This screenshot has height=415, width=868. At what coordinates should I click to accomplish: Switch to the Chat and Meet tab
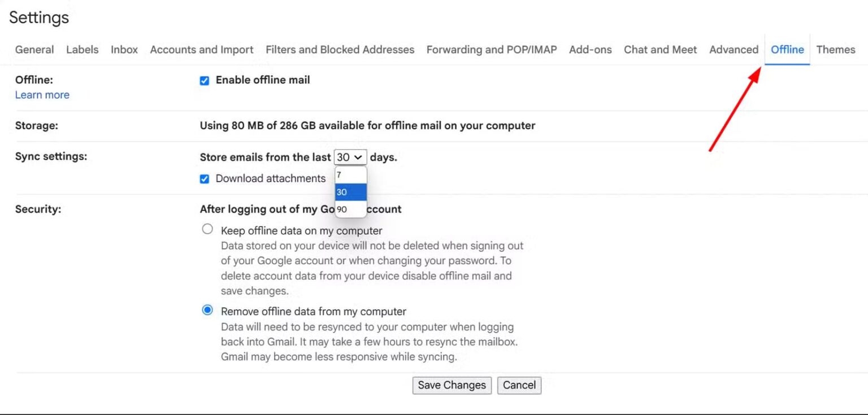click(x=660, y=50)
